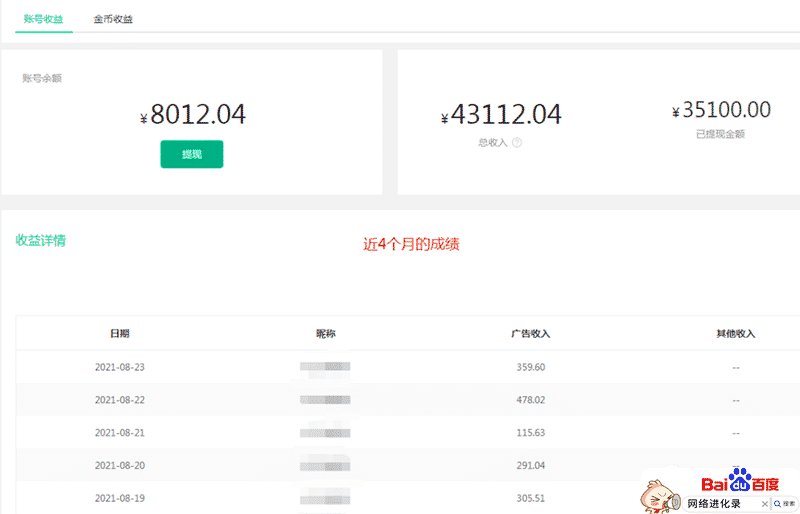
Task: Open the 金币收益 tab
Action: [x=113, y=19]
